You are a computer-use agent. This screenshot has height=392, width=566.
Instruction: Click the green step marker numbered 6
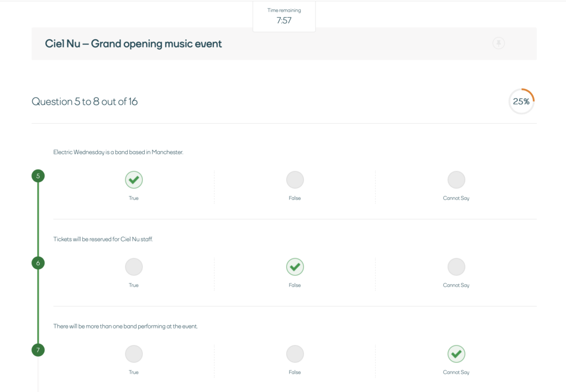tap(38, 263)
